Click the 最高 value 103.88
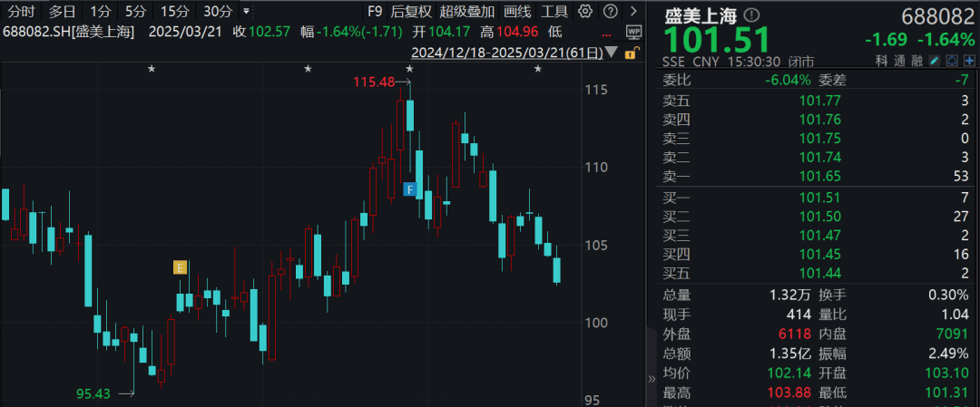980x407 pixels. click(790, 392)
